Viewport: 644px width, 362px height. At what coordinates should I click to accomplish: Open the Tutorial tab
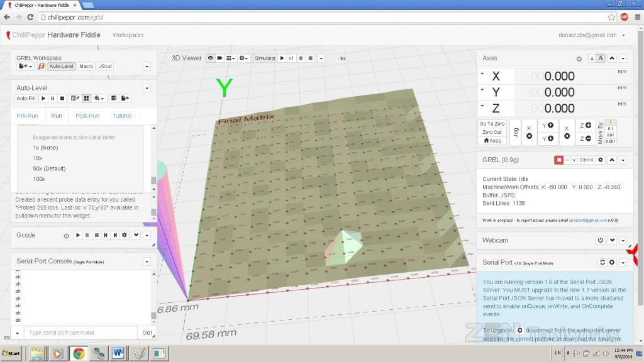pyautogui.click(x=122, y=116)
